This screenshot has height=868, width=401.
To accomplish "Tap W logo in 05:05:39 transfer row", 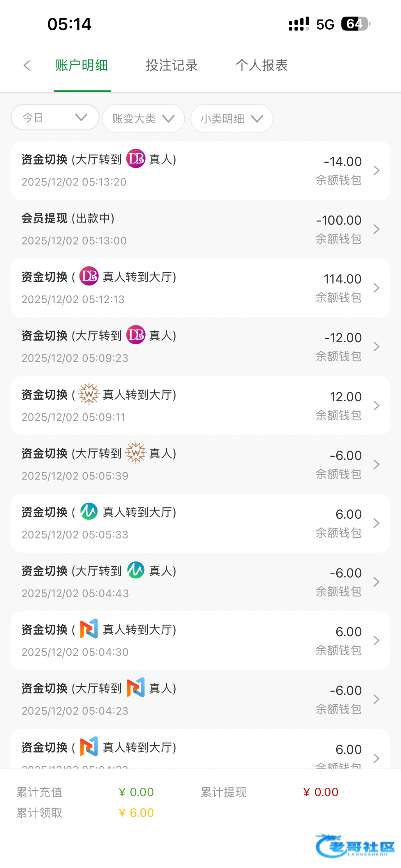I will [135, 453].
